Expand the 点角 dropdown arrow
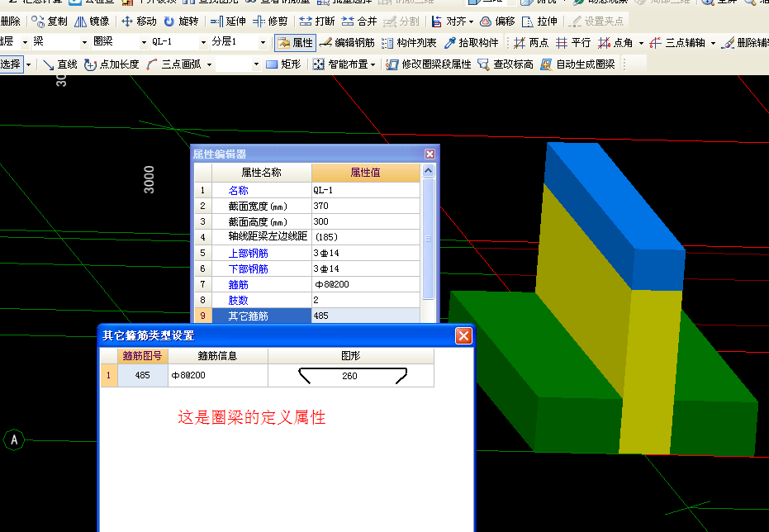The image size is (769, 532). (x=641, y=43)
